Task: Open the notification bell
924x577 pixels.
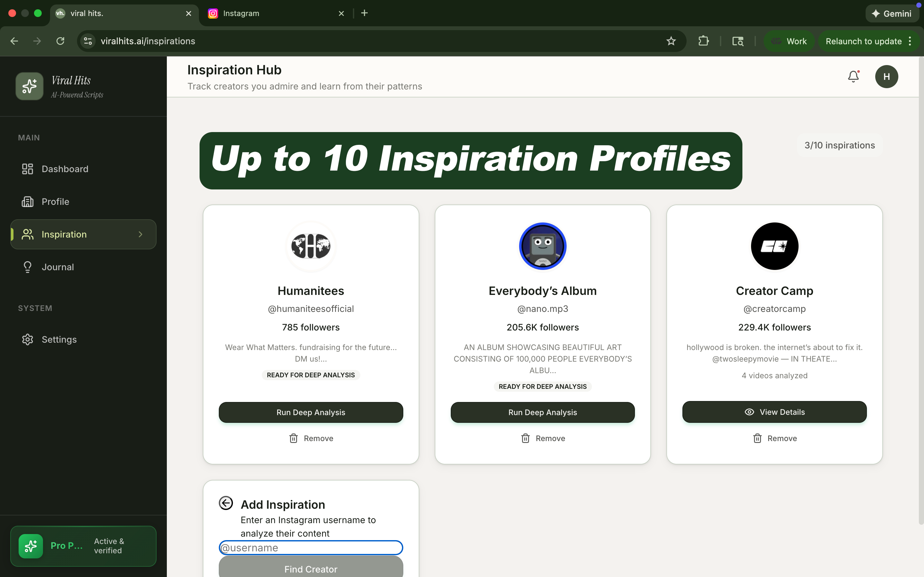Action: 853,76
